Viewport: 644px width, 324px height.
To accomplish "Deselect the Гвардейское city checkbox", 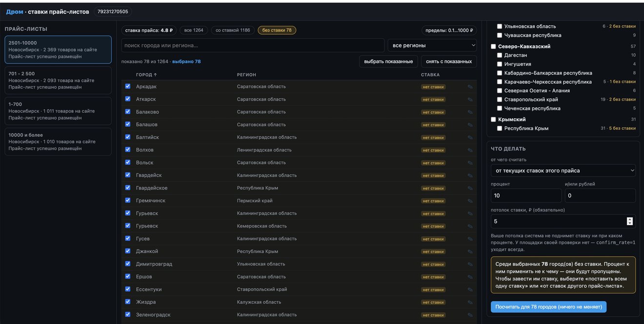I will (x=128, y=188).
